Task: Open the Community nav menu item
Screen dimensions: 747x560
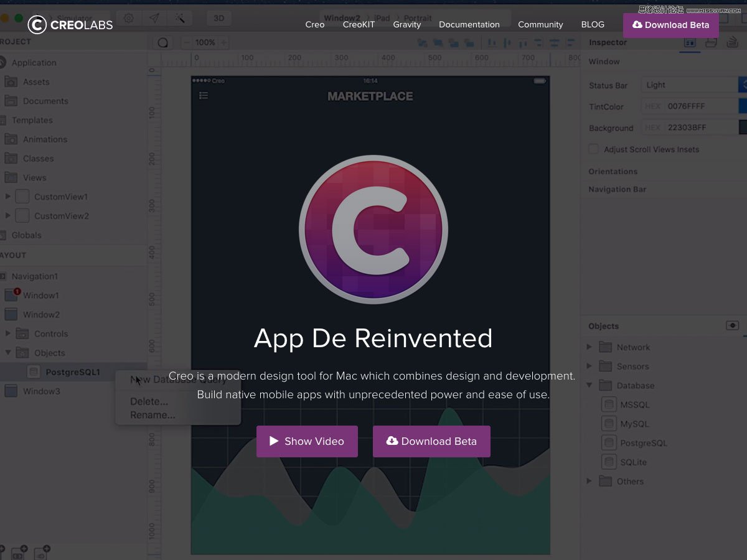Action: coord(540,25)
